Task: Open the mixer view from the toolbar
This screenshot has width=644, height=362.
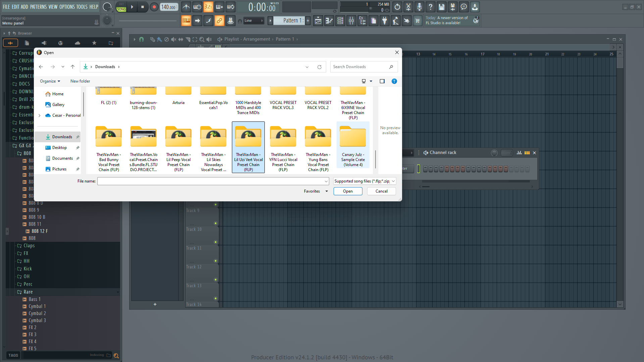Action: [351, 21]
